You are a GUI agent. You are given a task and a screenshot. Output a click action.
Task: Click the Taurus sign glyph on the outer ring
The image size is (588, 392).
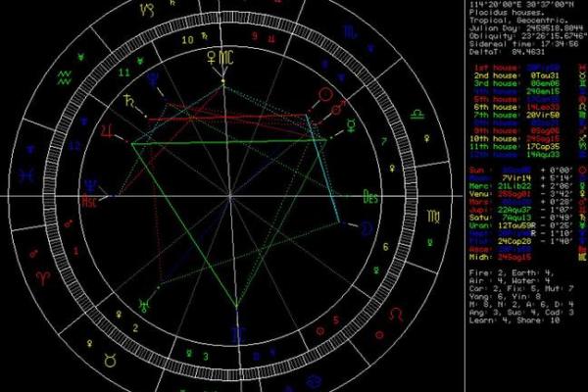[110, 361]
